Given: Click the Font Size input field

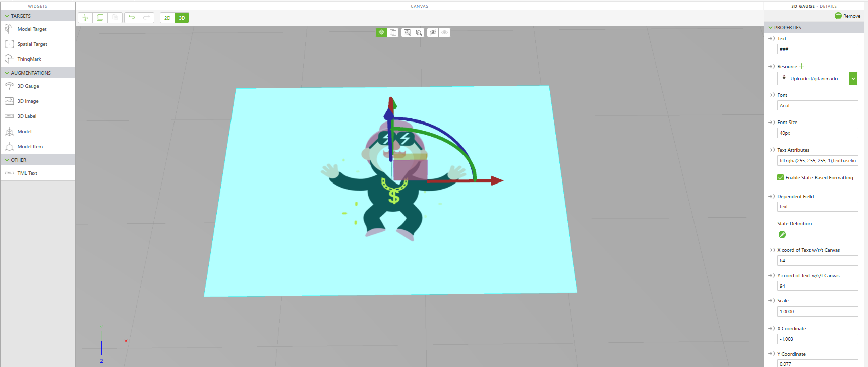Looking at the screenshot, I should pyautogui.click(x=818, y=133).
